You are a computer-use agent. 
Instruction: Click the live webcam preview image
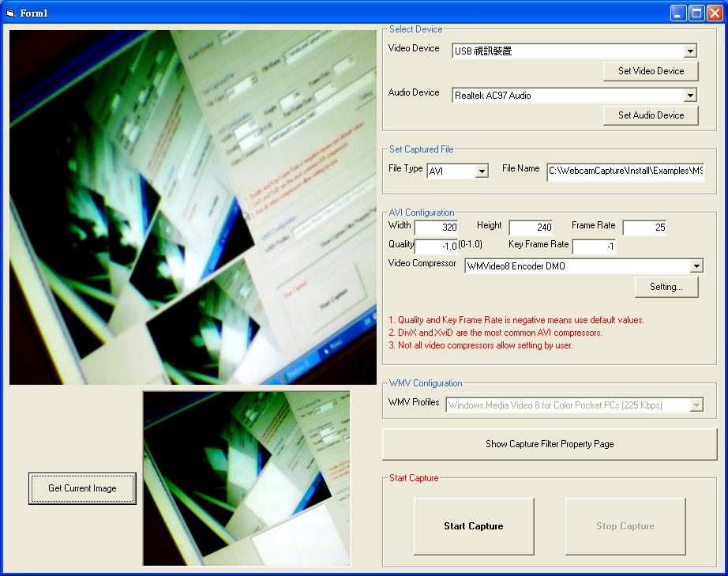coord(193,207)
